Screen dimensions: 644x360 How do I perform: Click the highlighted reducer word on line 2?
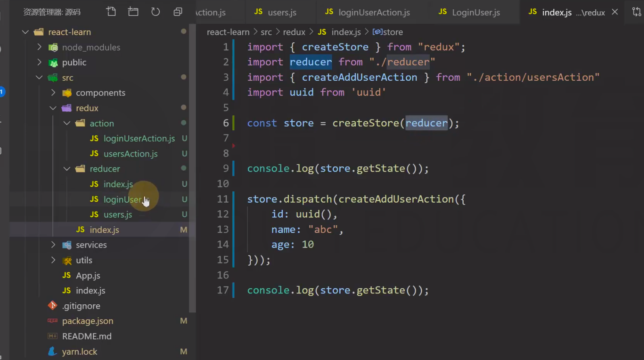[x=311, y=62]
